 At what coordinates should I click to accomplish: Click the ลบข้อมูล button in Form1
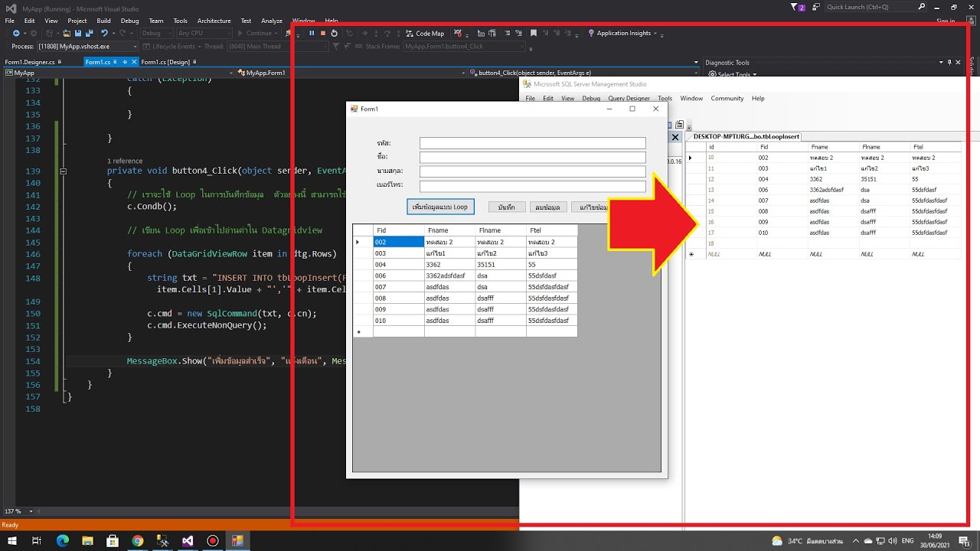click(x=547, y=207)
